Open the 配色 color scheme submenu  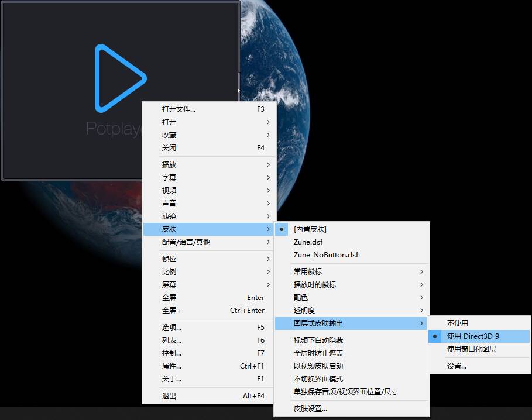pyautogui.click(x=300, y=298)
